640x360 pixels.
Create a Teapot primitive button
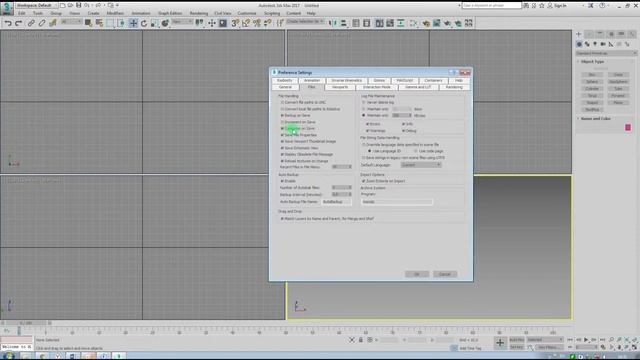(592, 102)
